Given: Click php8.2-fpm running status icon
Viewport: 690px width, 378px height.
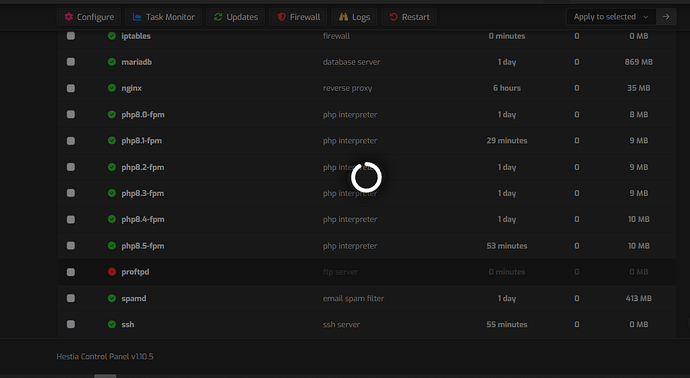Looking at the screenshot, I should 112,167.
